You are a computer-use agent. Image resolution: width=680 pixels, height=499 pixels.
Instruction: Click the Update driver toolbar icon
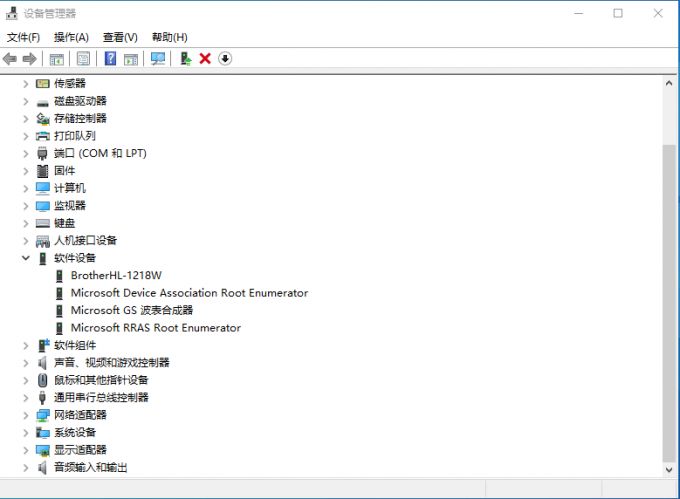pyautogui.click(x=186, y=59)
